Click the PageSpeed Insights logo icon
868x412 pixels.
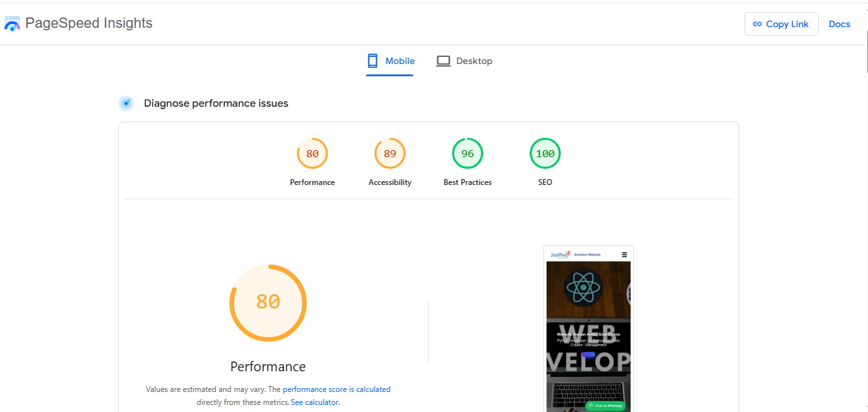click(x=12, y=24)
